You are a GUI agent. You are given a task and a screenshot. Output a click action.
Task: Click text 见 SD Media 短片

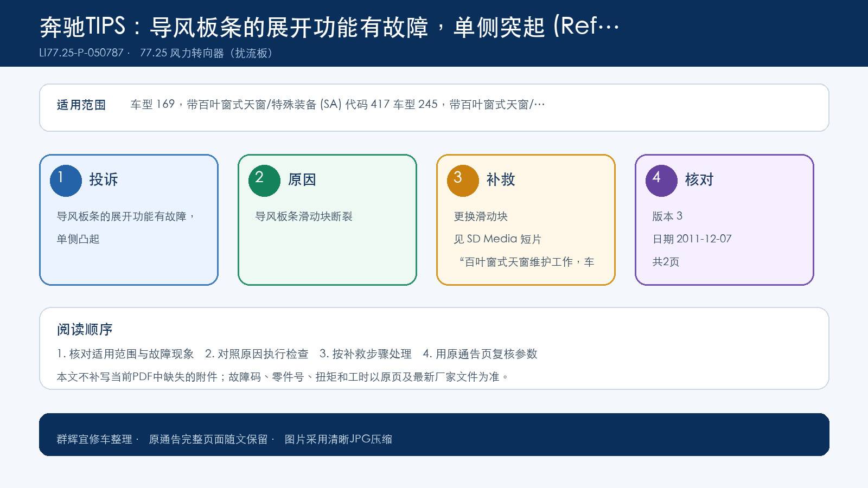pos(497,239)
